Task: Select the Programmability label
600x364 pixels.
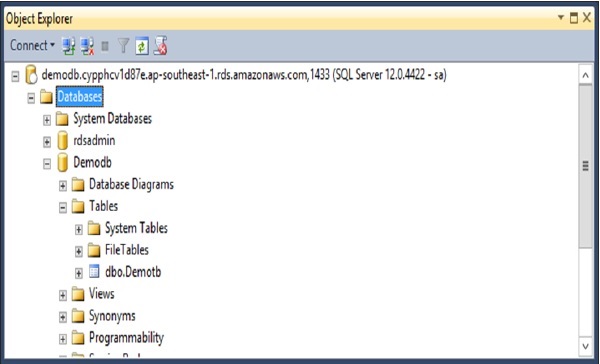Action: [126, 338]
